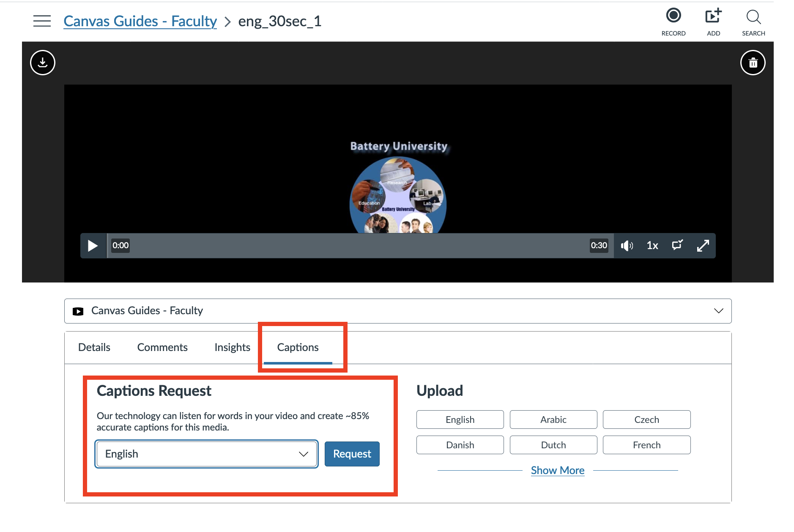Download the video using download icon
Screen dimensions: 794x532
(x=43, y=63)
